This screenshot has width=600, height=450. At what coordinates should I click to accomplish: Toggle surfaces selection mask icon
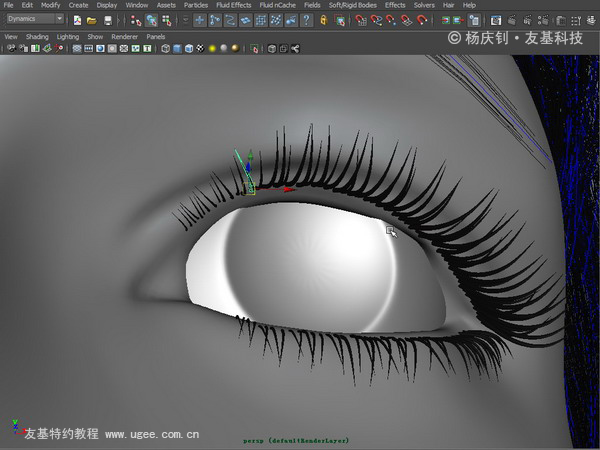click(246, 20)
